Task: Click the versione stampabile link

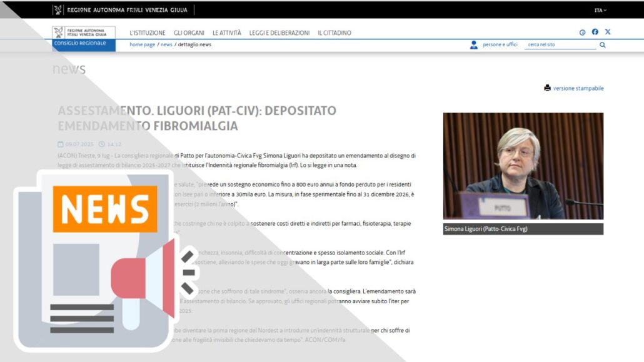Action: tap(578, 88)
